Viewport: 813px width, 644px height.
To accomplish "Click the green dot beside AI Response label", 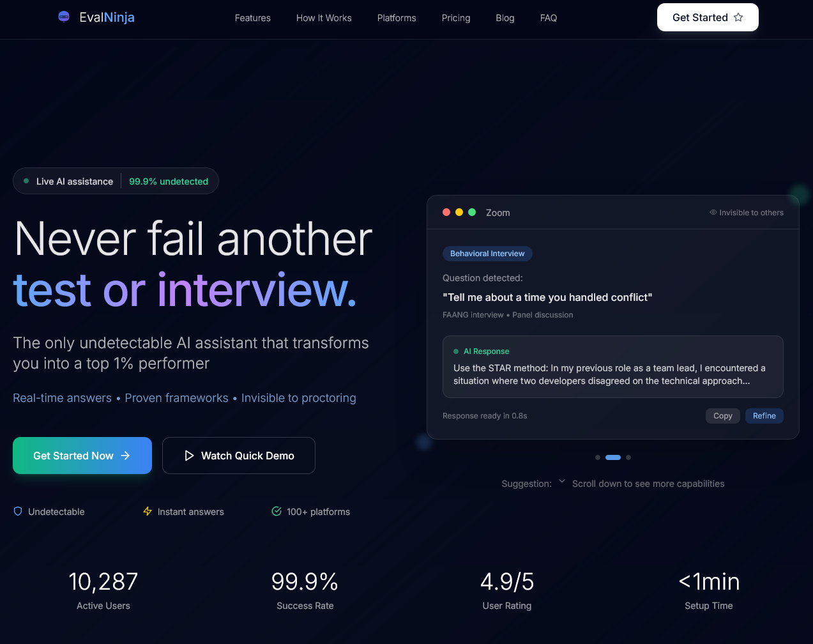I will (x=456, y=351).
